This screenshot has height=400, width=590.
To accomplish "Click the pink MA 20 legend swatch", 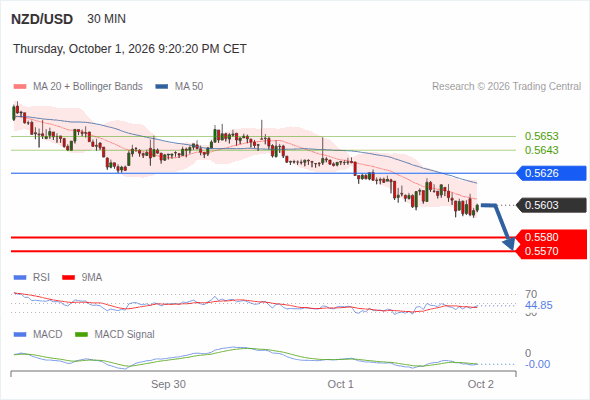I will (20, 87).
